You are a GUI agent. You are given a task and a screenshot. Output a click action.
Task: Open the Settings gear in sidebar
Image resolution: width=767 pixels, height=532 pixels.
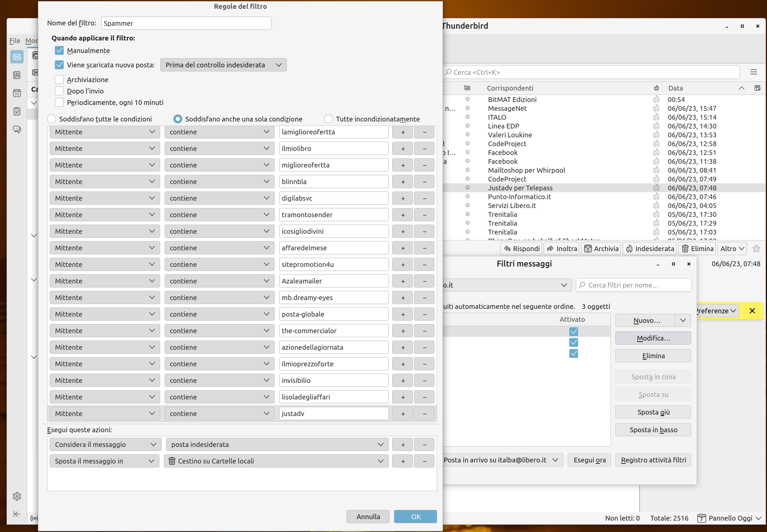tap(17, 496)
